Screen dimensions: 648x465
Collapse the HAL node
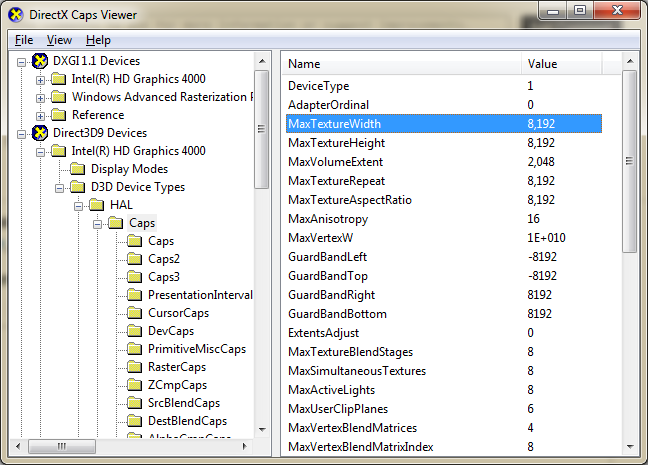[78, 206]
